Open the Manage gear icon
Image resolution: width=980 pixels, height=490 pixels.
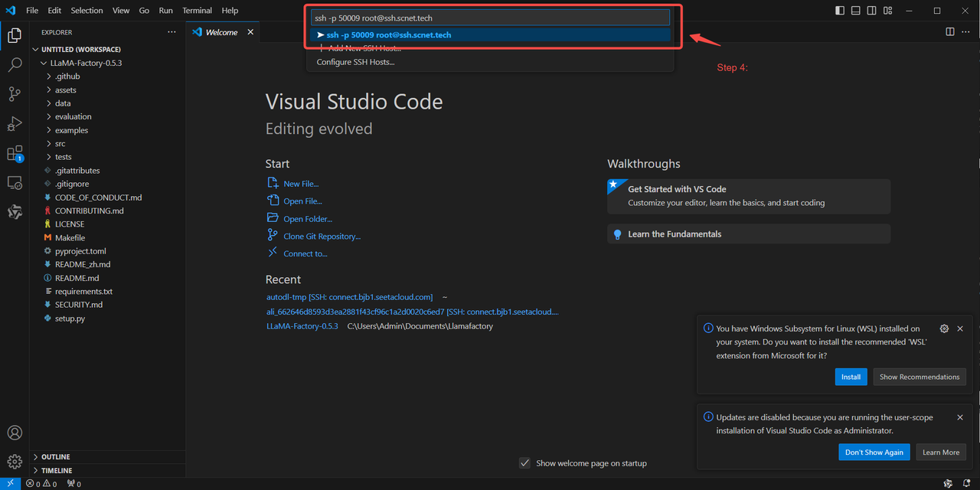point(15,461)
